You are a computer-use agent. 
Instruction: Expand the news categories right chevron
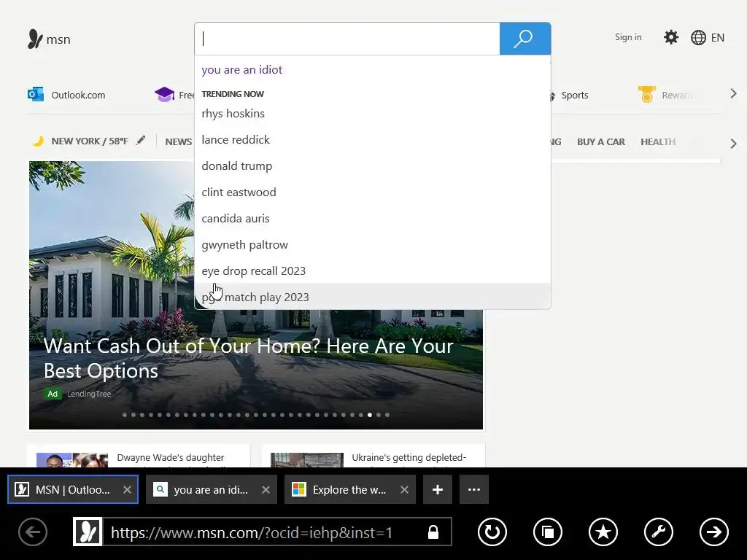(734, 144)
